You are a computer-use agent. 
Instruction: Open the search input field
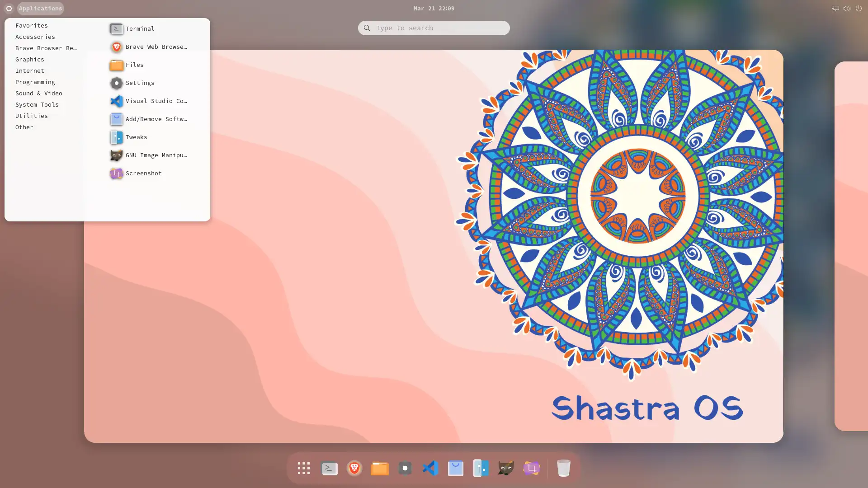(434, 28)
